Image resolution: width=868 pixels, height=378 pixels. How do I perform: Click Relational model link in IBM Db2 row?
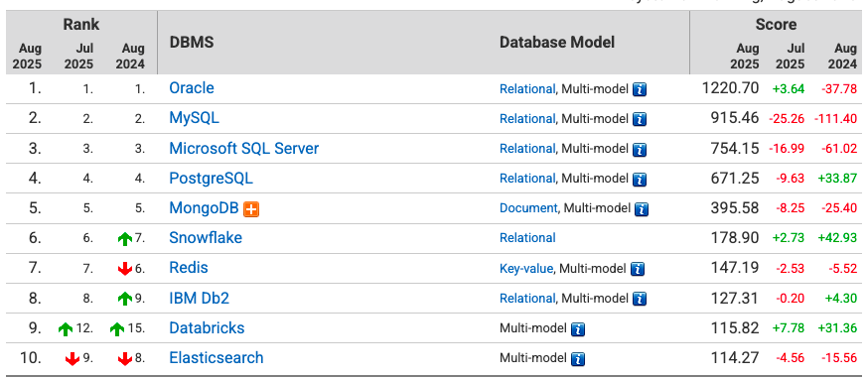click(x=527, y=299)
